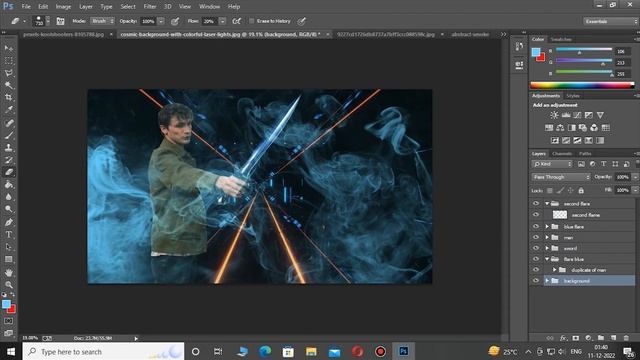The width and height of the screenshot is (640, 360).
Task: Expand the 'sword' group
Action: 547,248
